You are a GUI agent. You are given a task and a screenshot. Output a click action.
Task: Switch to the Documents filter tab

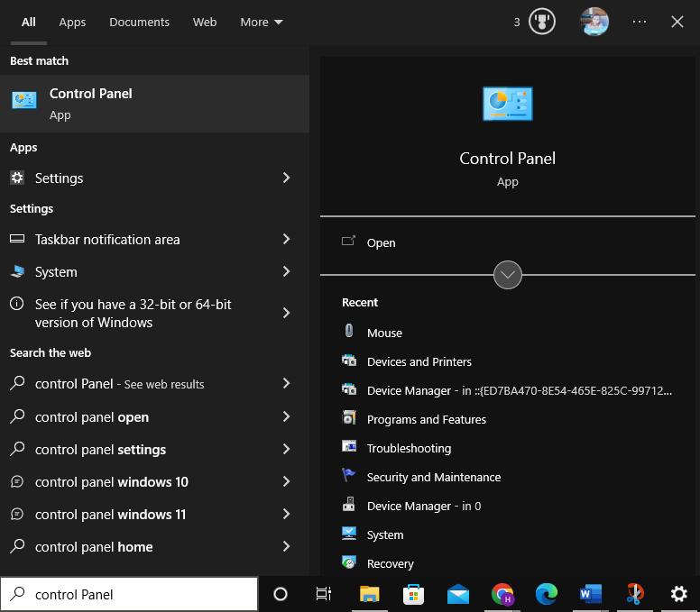pyautogui.click(x=139, y=22)
